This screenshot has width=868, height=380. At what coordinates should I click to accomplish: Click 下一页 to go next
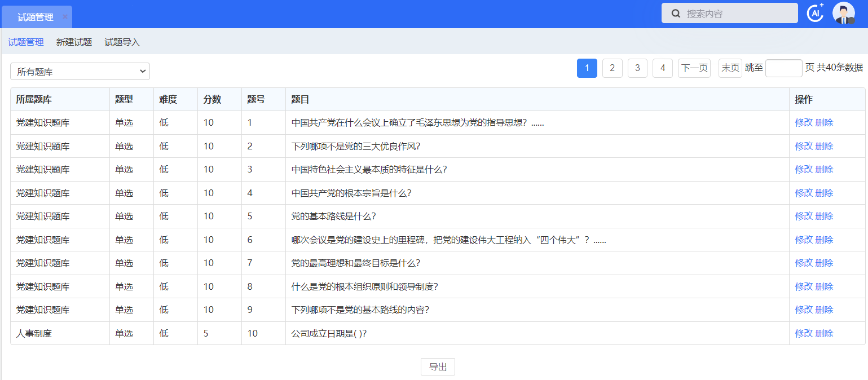click(x=694, y=68)
